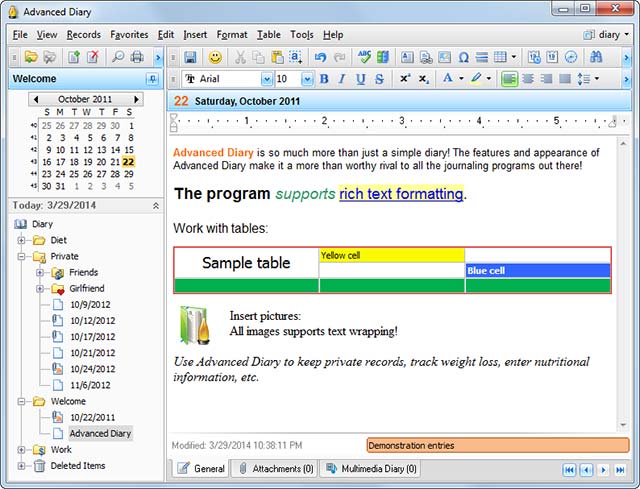The height and width of the screenshot is (489, 640).
Task: Click the select all icon
Action: coord(296,57)
